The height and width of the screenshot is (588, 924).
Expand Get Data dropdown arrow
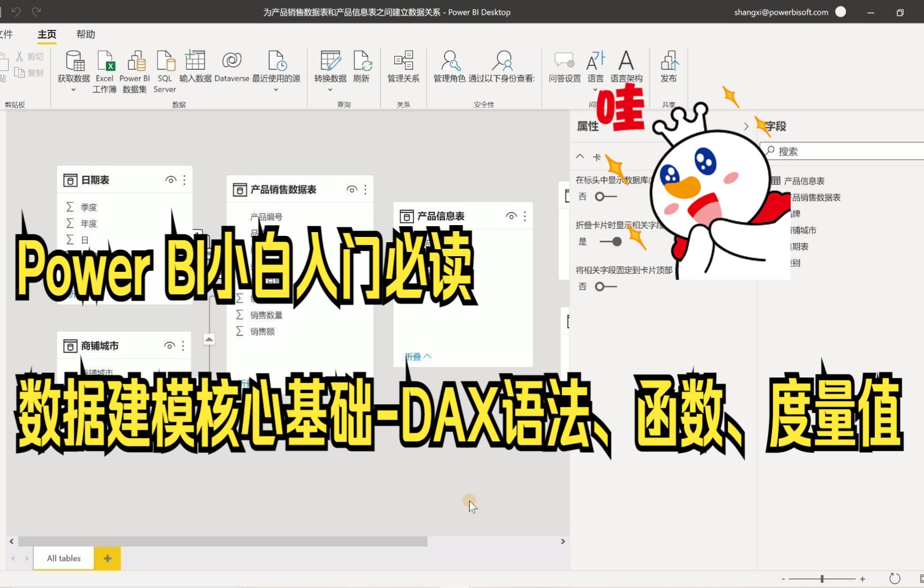pos(73,90)
